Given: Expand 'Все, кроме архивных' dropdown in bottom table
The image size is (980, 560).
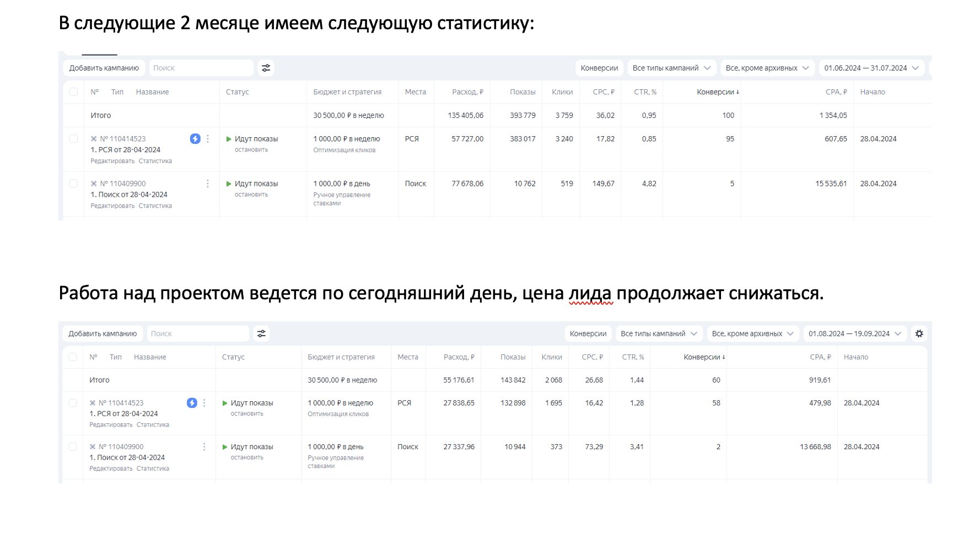Looking at the screenshot, I should 752,333.
